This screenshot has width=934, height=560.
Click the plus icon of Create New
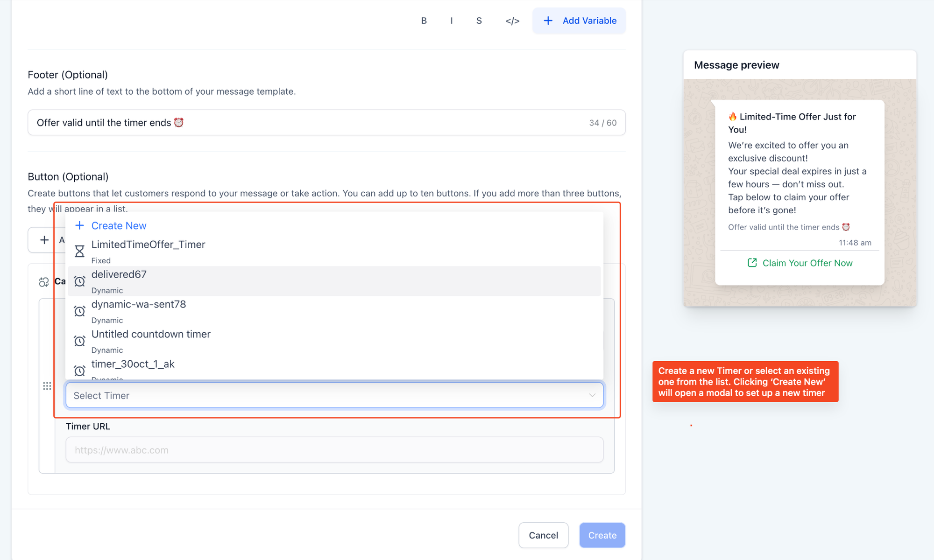coord(79,225)
